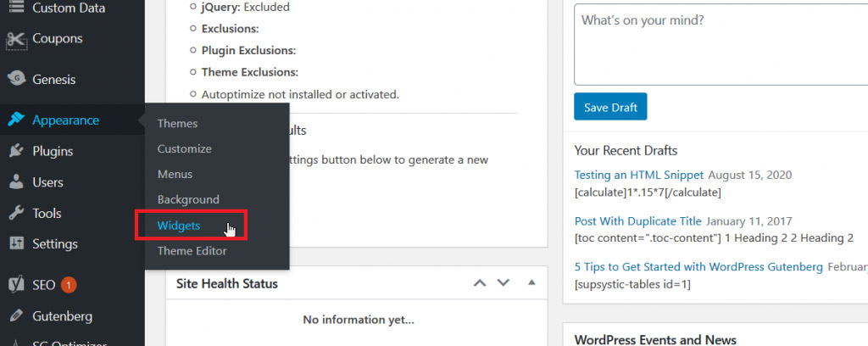The width and height of the screenshot is (868, 346).
Task: Click the Genesis logo icon
Action: point(16,79)
